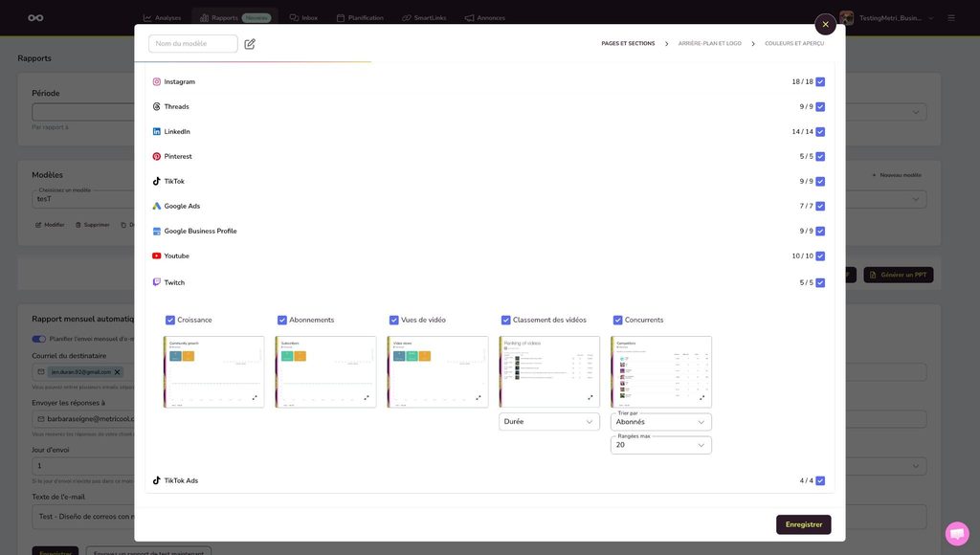980x555 pixels.
Task: Enlarge the Vues de vidéo preview expand icon
Action: [x=479, y=397]
